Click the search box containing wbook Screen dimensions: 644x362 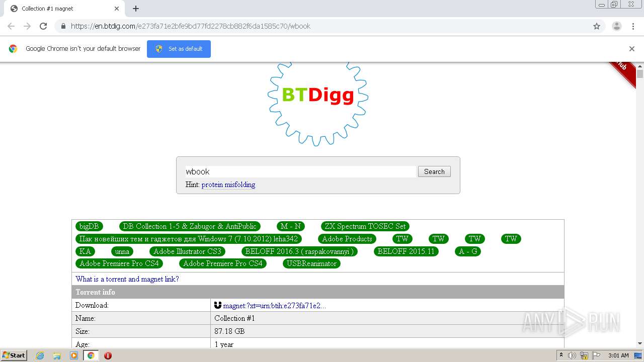[301, 171]
